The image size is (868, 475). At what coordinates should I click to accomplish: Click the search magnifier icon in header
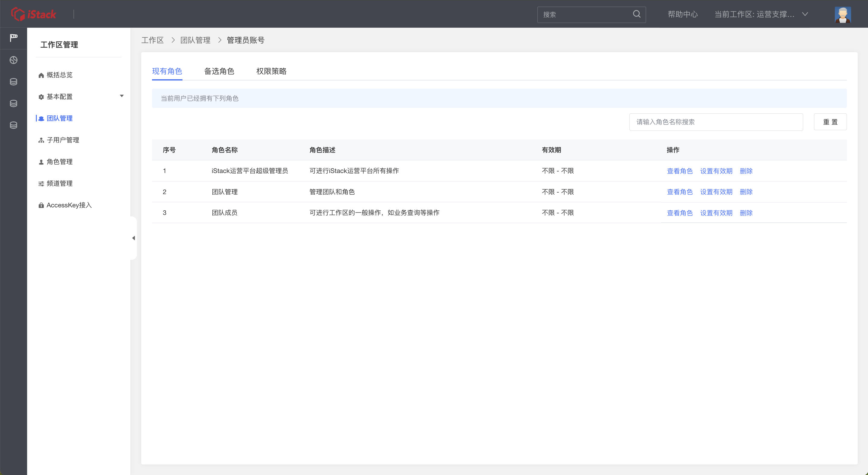[636, 14]
